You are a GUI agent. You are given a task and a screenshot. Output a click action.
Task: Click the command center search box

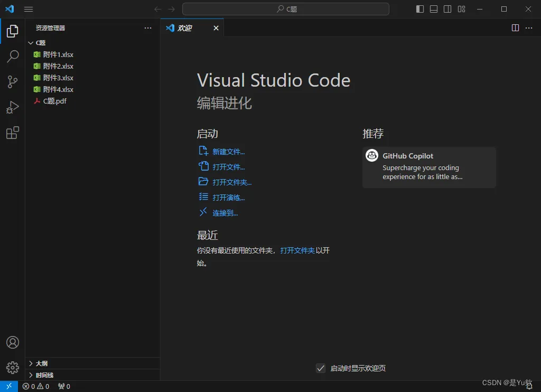[x=286, y=10]
